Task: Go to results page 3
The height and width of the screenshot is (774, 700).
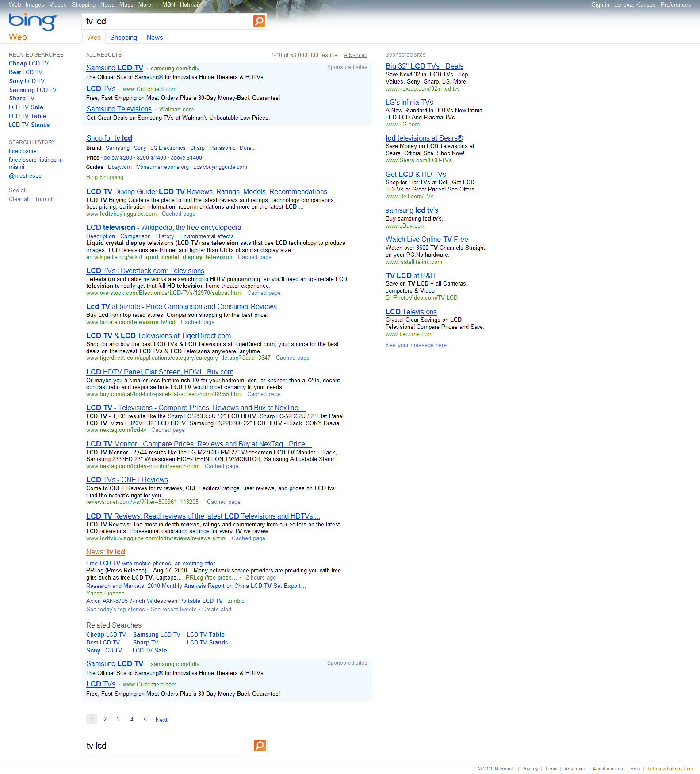Action: click(118, 719)
